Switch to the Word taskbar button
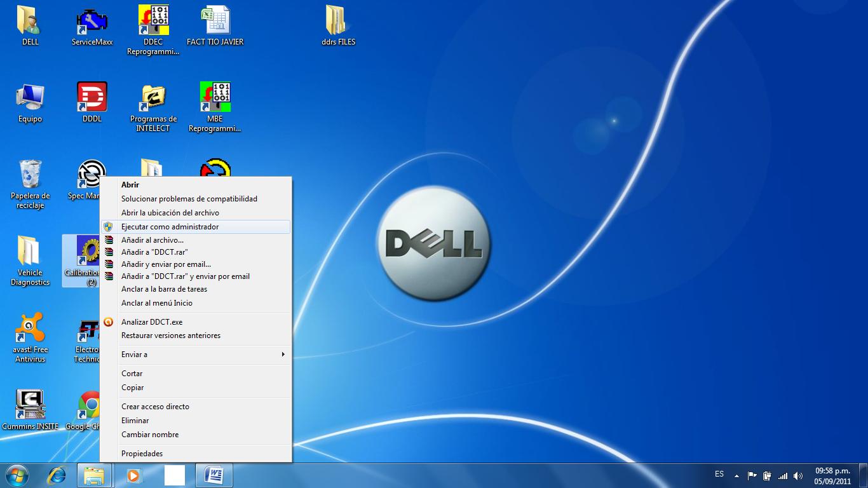 (214, 475)
